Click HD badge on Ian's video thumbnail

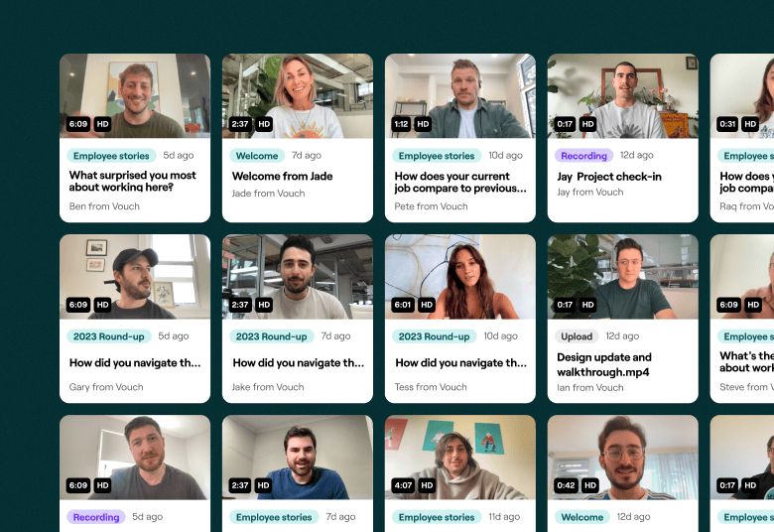[587, 305]
